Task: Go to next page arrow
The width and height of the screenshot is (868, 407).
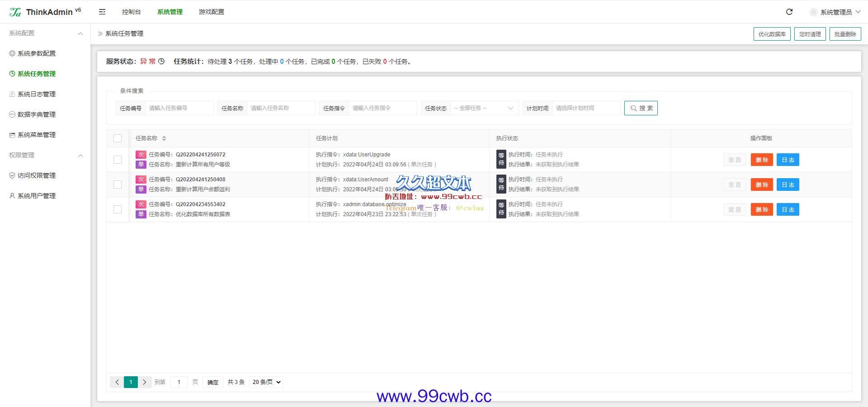Action: [x=145, y=382]
